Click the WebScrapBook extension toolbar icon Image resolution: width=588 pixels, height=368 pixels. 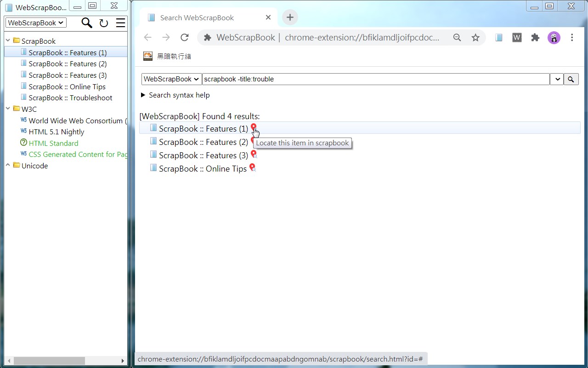[499, 38]
